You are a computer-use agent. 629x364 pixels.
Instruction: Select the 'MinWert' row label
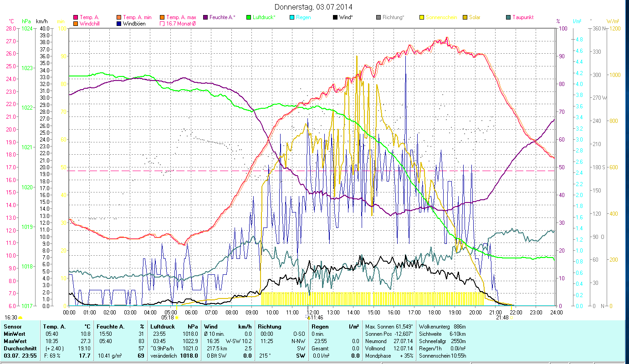(x=14, y=334)
